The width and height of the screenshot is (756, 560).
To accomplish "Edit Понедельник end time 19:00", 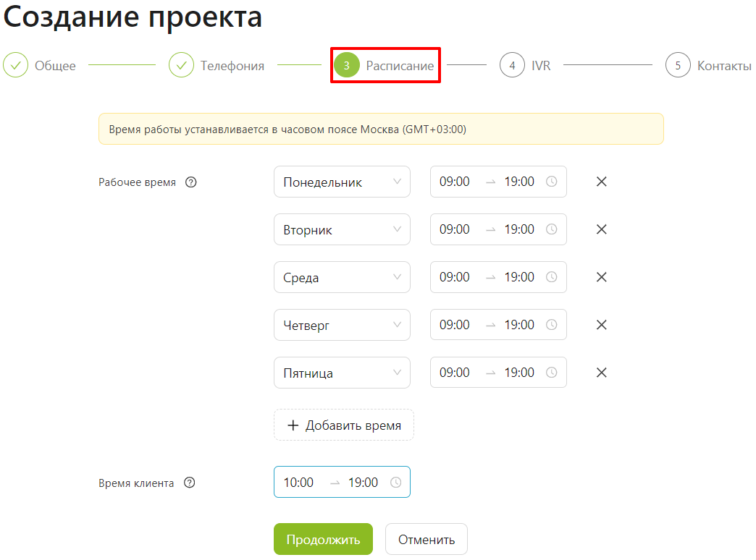I will (x=519, y=182).
